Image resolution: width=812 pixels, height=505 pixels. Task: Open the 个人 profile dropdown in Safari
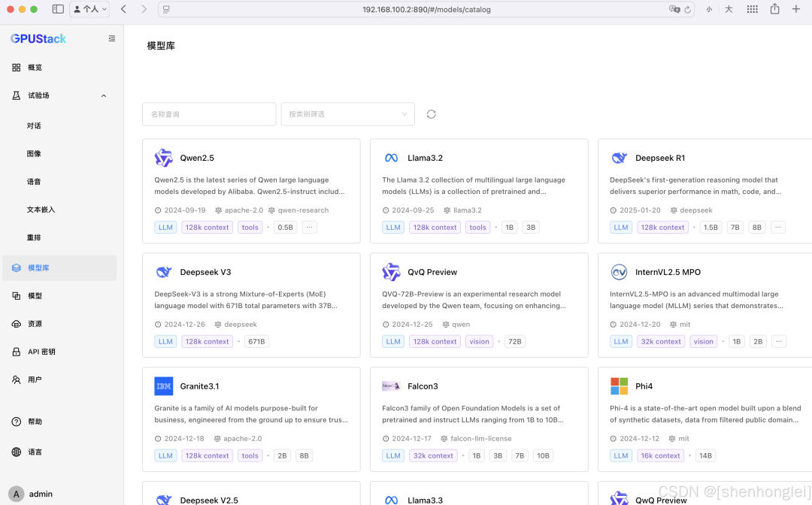(x=89, y=9)
